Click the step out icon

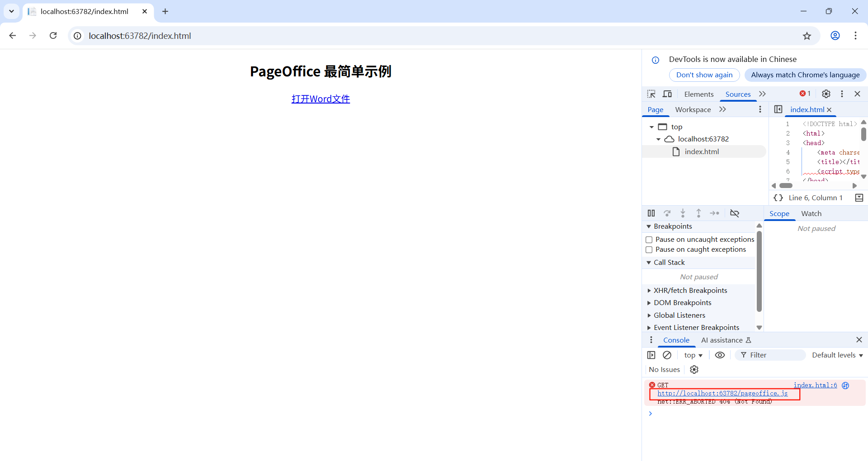698,213
